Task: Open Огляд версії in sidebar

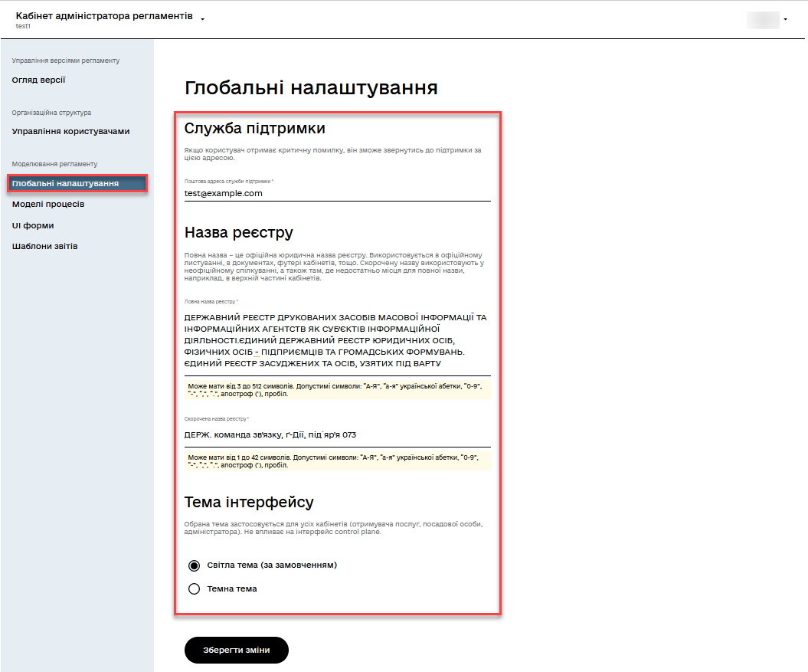Action: pyautogui.click(x=38, y=80)
